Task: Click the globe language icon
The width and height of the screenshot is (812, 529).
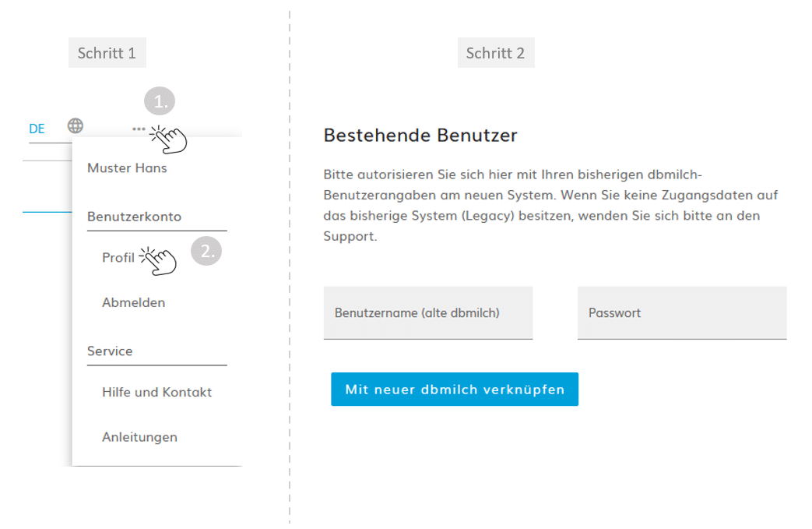Action: tap(75, 126)
